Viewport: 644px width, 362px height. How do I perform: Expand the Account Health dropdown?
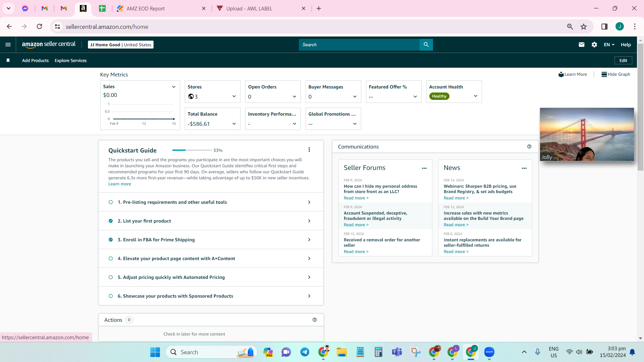point(476,96)
